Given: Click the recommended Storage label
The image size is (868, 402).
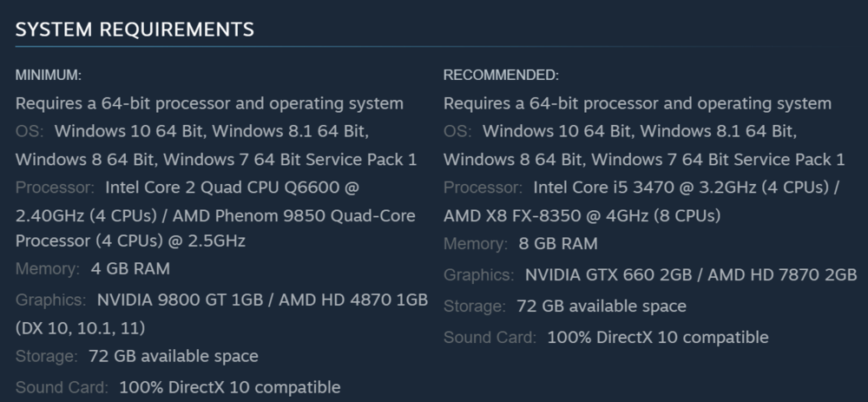Looking at the screenshot, I should tap(474, 306).
